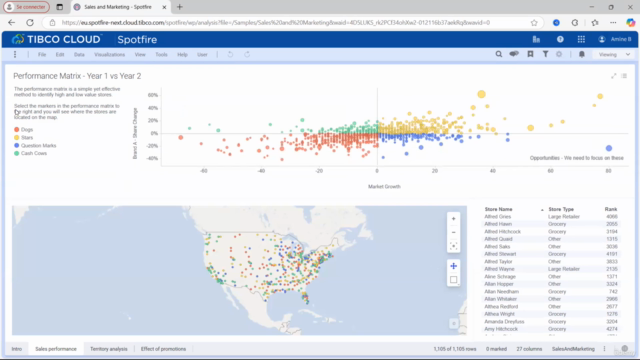This screenshot has height=360, width=640.
Task: Switch to Sales performance page tab
Action: point(56,349)
